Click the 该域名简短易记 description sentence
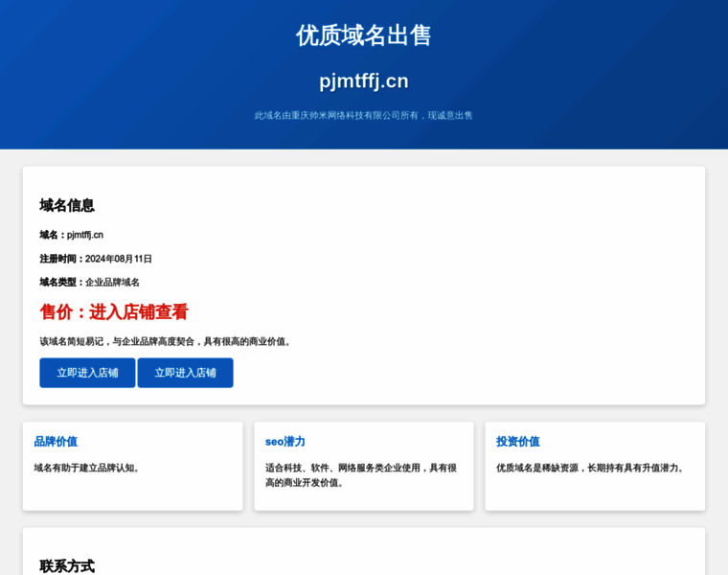Viewport: 728px width, 575px height. 166,341
